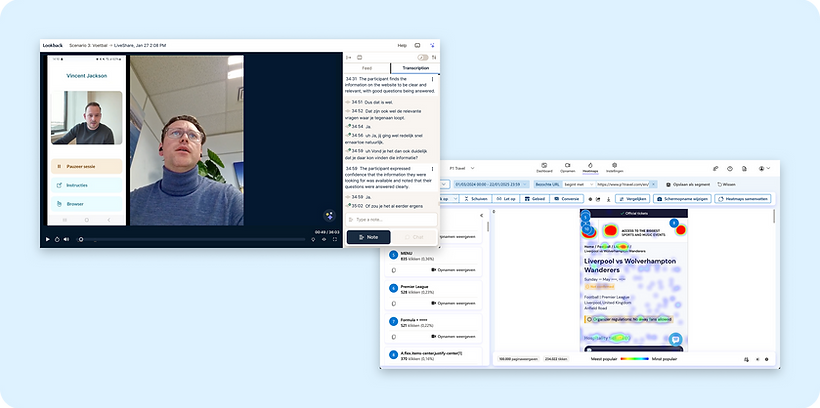The image size is (820, 408).
Task: Click the sparkle icon in the Lookback header
Action: [x=432, y=46]
